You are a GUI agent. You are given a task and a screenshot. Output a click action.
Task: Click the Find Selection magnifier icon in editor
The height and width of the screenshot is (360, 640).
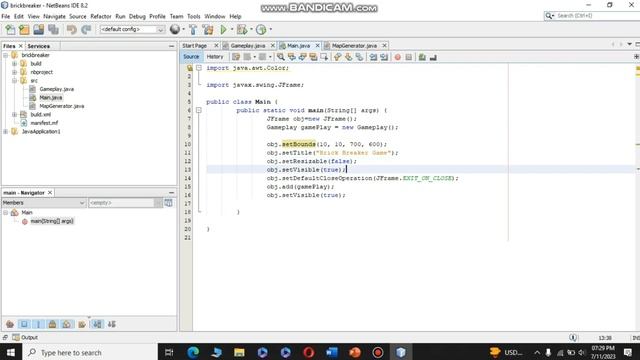(x=281, y=57)
